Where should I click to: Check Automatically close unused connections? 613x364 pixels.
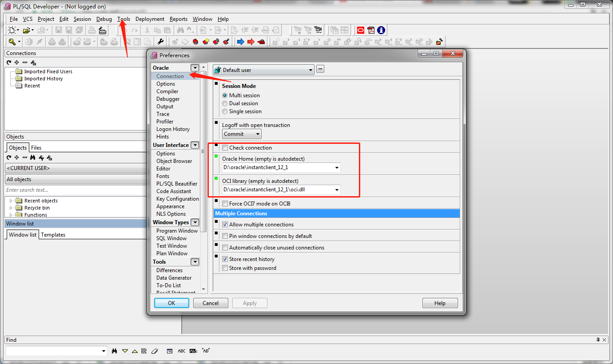225,248
